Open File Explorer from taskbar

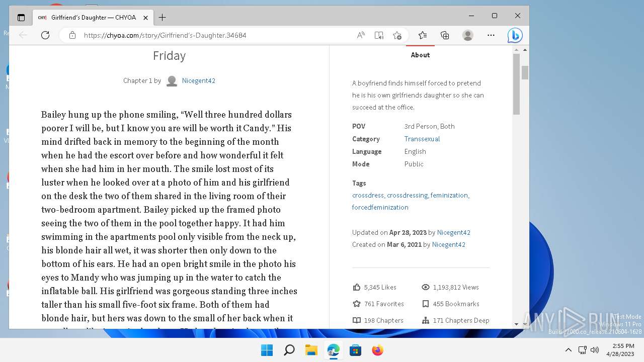tap(311, 350)
